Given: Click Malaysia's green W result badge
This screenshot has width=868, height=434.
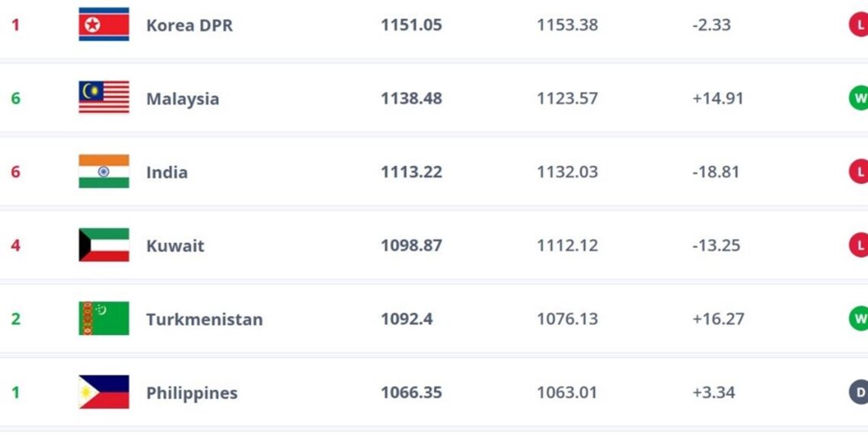Looking at the screenshot, I should (859, 98).
